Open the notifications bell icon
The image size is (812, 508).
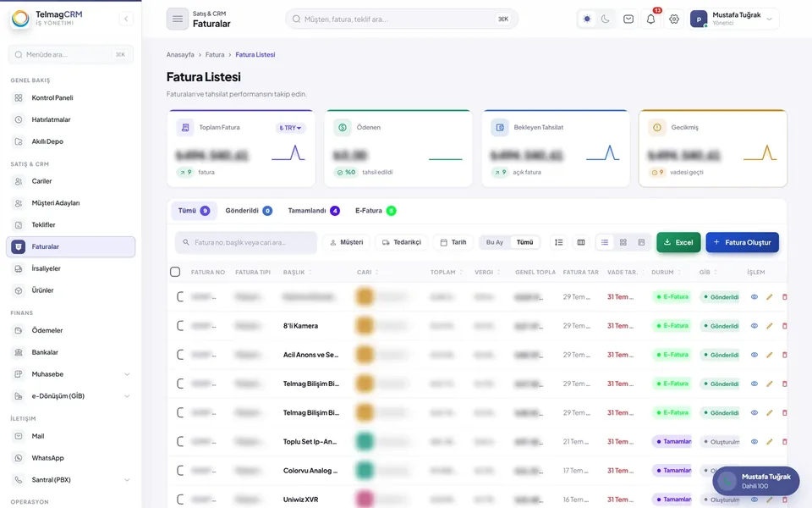point(651,19)
